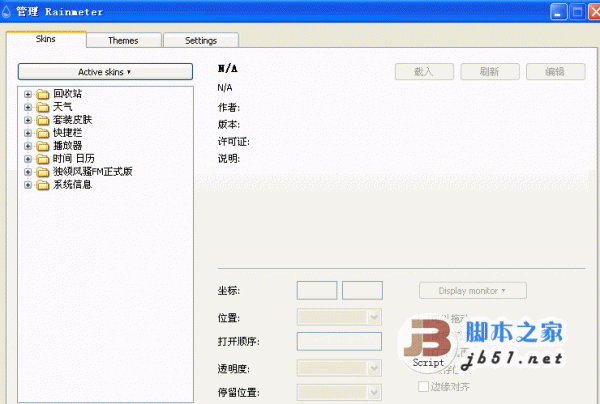The height and width of the screenshot is (404, 600).
Task: Expand the 独领风骚FM正式版 tree node
Action: [28, 172]
